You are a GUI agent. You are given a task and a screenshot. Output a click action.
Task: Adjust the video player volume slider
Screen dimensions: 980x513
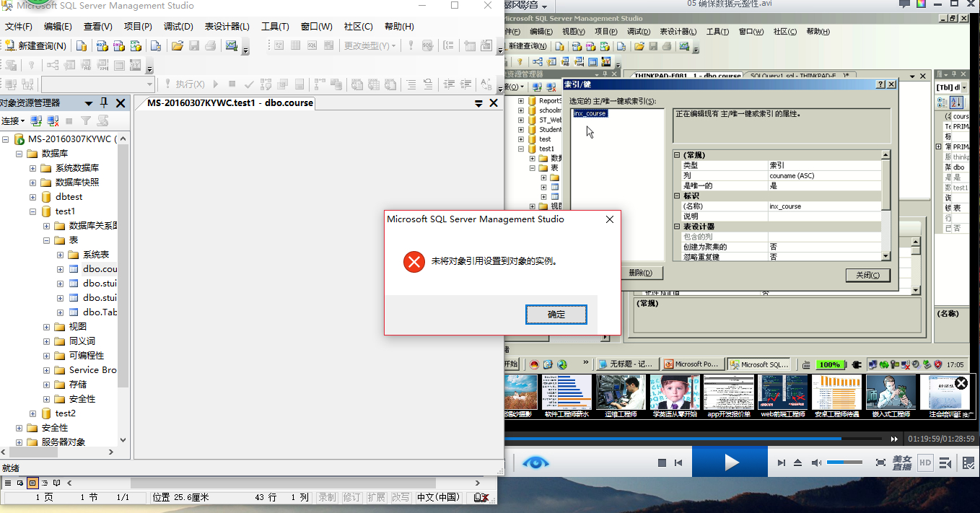[844, 462]
